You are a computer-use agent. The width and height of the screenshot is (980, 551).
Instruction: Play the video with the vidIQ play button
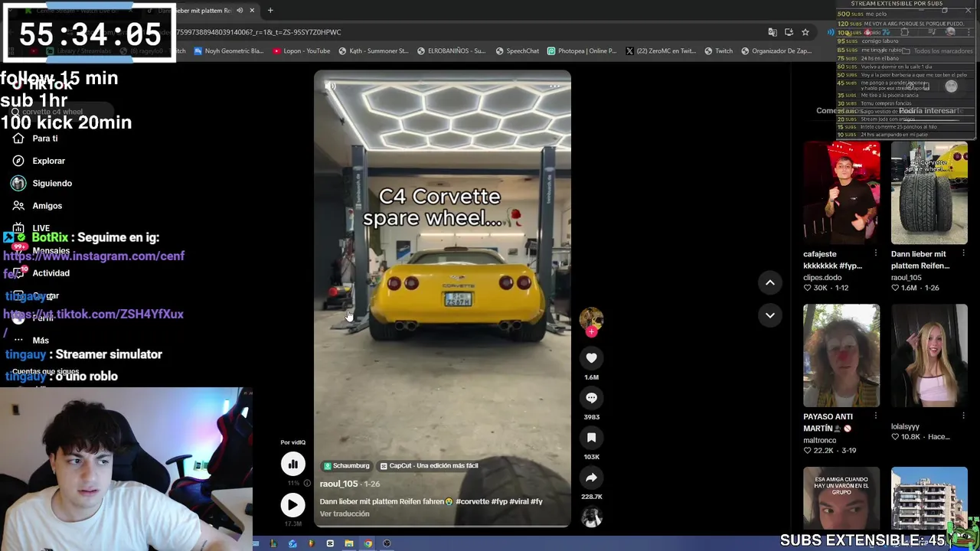click(292, 504)
